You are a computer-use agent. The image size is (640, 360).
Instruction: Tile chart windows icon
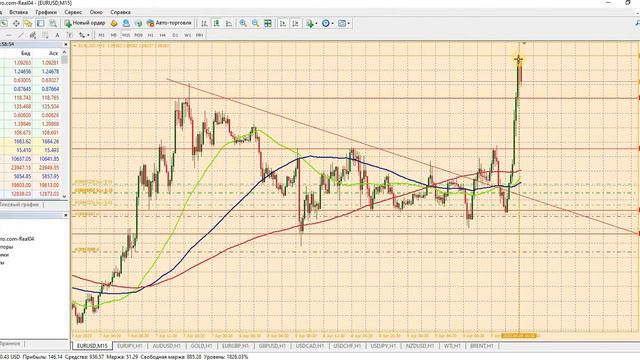[x=268, y=23]
